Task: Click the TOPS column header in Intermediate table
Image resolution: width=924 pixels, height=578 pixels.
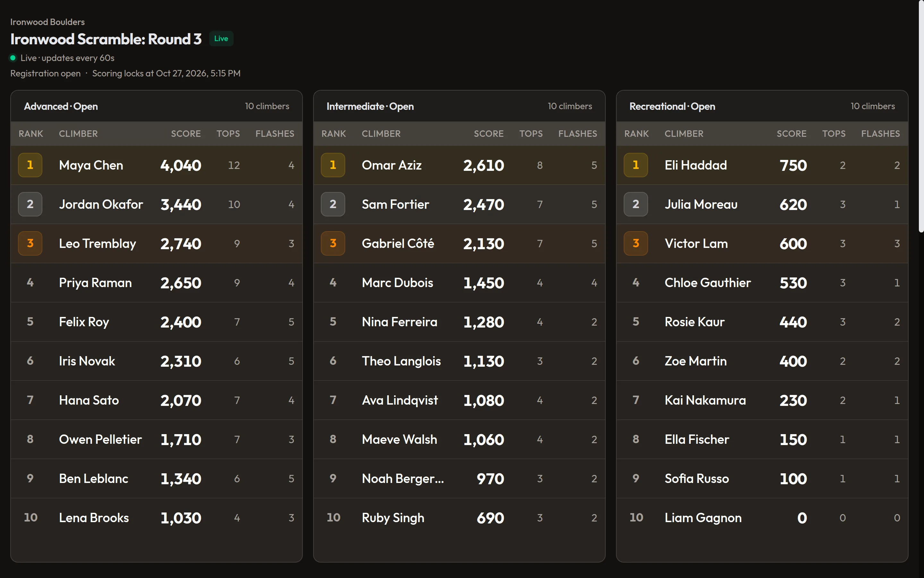Action: pos(531,134)
